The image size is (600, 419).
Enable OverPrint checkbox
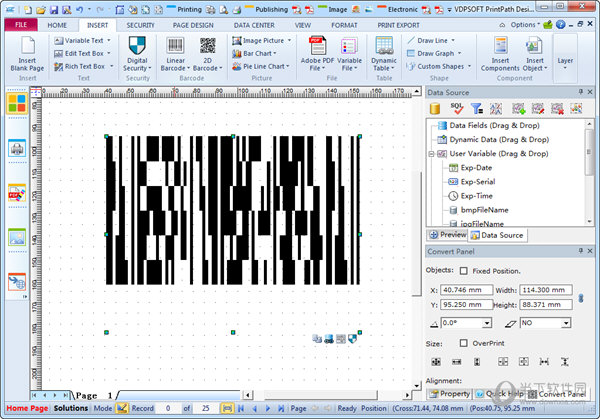[x=463, y=343]
